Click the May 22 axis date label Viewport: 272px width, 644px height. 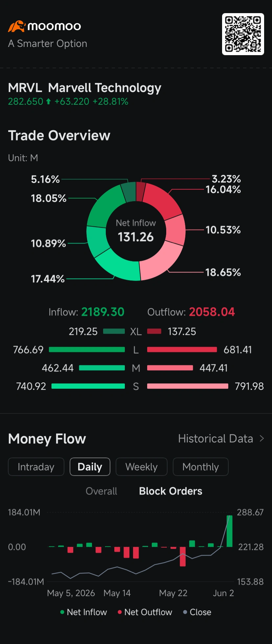click(173, 593)
